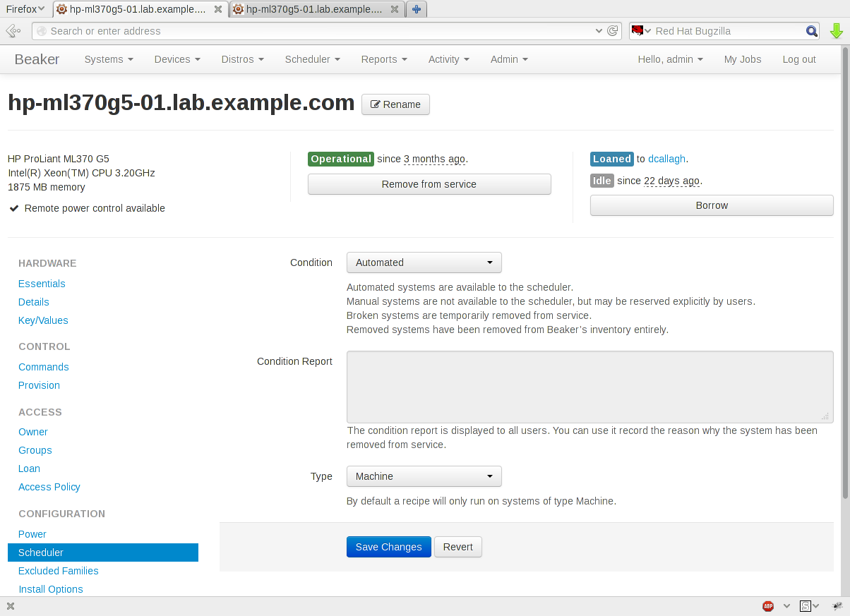The height and width of the screenshot is (616, 850).
Task: Open the Loan section in the sidebar
Action: (x=29, y=469)
